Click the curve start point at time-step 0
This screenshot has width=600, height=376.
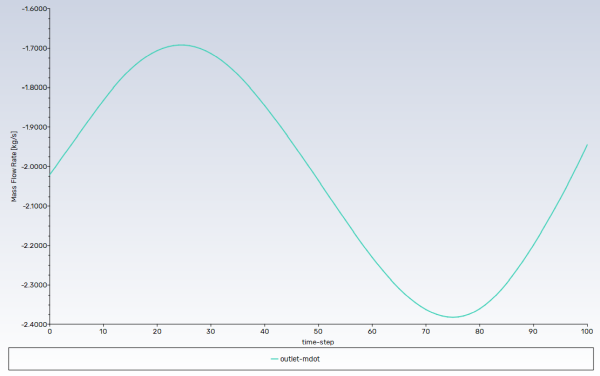coord(50,175)
